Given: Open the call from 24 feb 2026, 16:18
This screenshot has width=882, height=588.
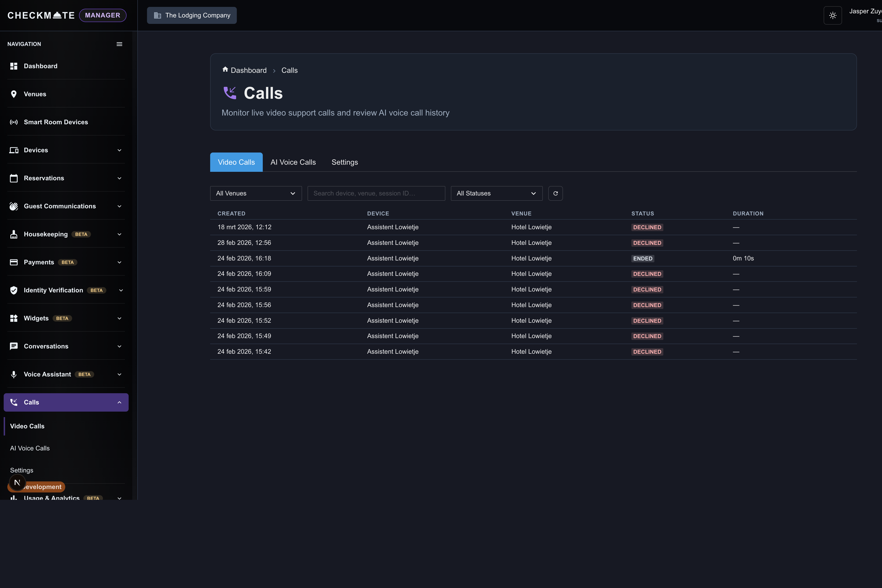Looking at the screenshot, I should coord(533,258).
